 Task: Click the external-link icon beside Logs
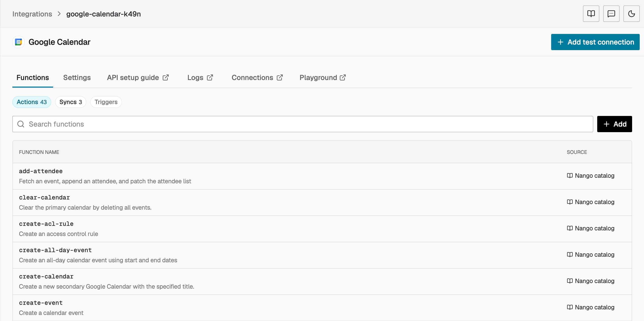210,77
